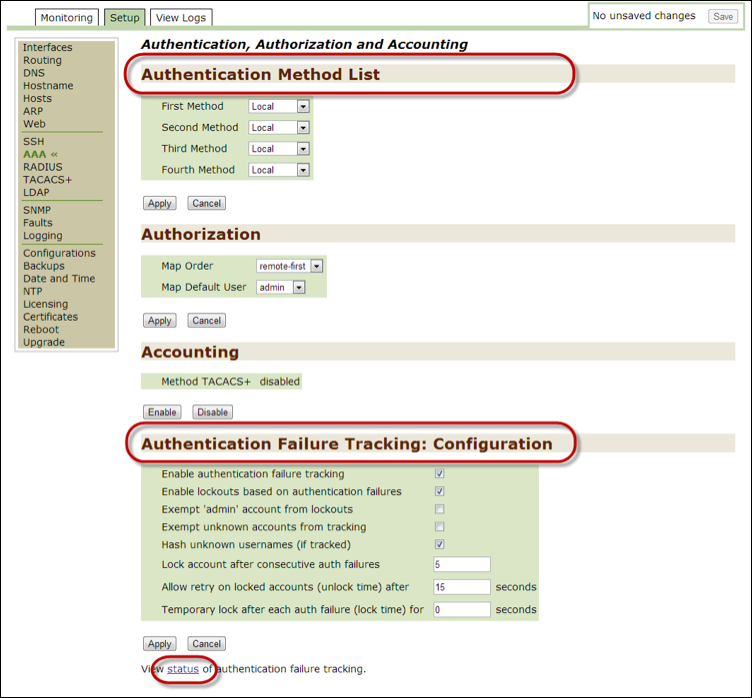Click the unlock time seconds field
Viewport: 752px width, 698px height.
(x=461, y=587)
